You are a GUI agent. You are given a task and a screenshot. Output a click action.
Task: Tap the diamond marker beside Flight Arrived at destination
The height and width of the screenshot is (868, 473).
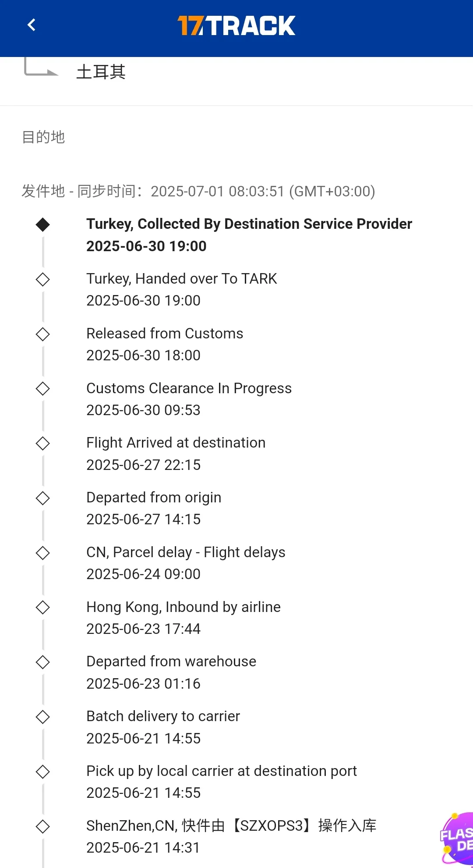43,443
